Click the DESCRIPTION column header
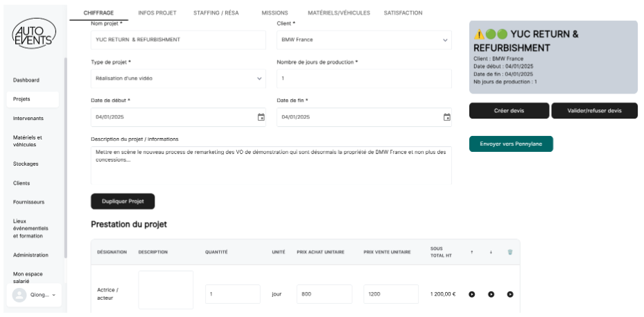644x317 pixels. (153, 252)
